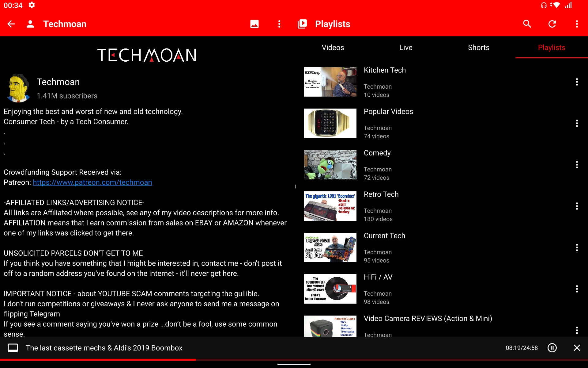The image size is (588, 368).
Task: Open the search icon in the toolbar
Action: (x=527, y=24)
